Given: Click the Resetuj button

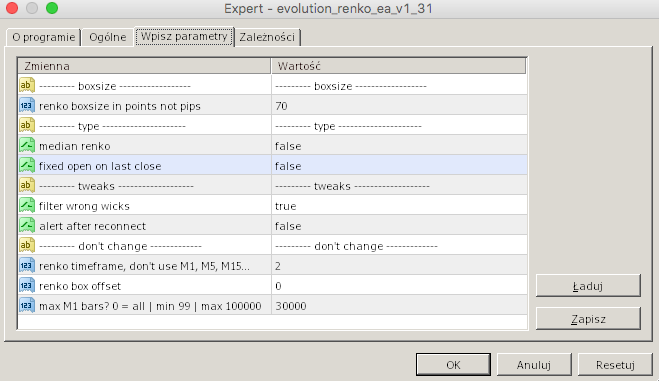Looking at the screenshot, I should (615, 365).
